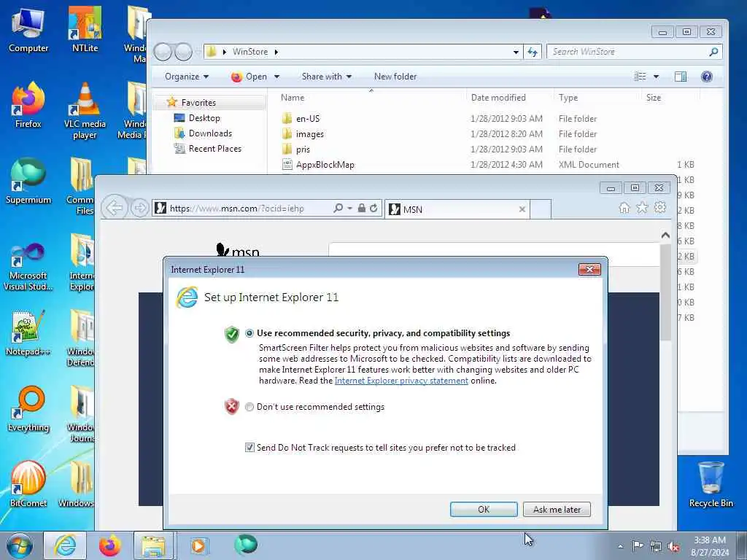Refresh the MSN page in IE
Viewport: 747px width, 560px height.
(373, 208)
